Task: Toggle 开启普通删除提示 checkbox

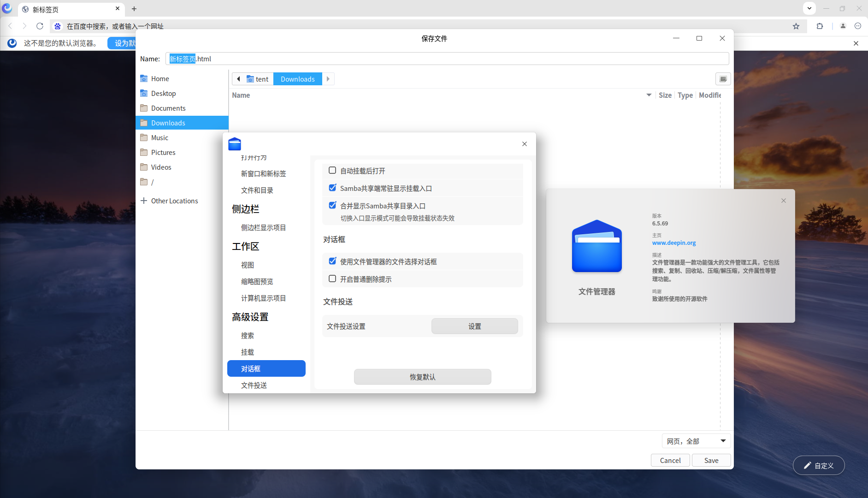Action: pyautogui.click(x=332, y=279)
